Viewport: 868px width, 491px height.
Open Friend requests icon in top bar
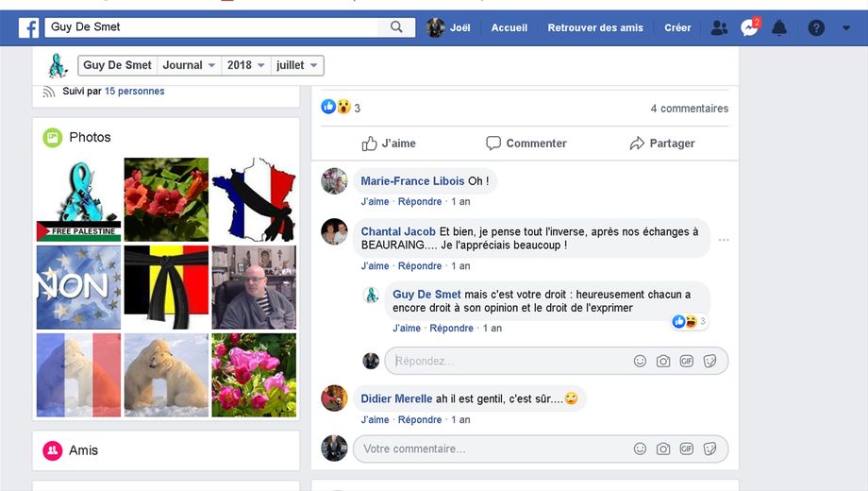click(x=719, y=27)
